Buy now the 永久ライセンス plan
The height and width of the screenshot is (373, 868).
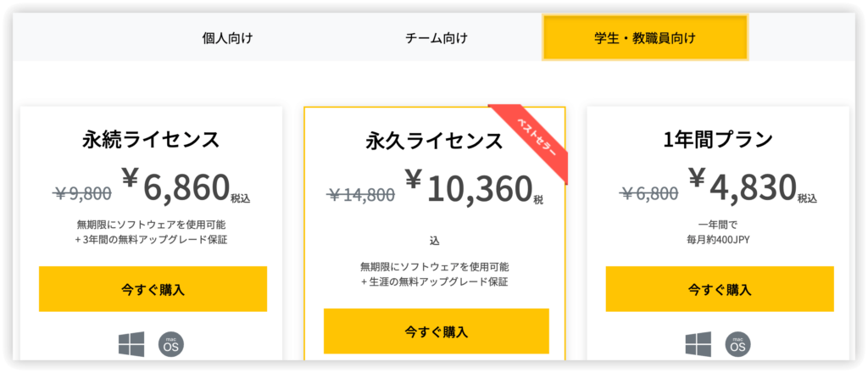pyautogui.click(x=436, y=331)
